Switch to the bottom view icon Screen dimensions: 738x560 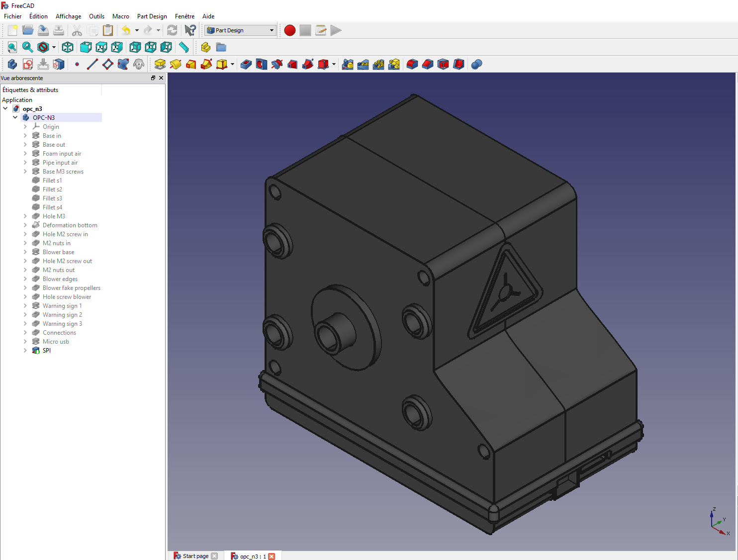(151, 47)
